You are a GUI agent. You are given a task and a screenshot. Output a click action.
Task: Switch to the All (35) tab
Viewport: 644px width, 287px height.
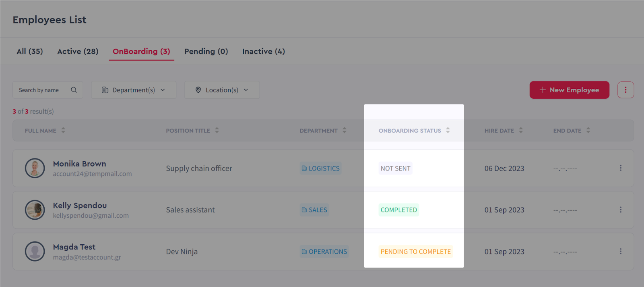(x=30, y=51)
